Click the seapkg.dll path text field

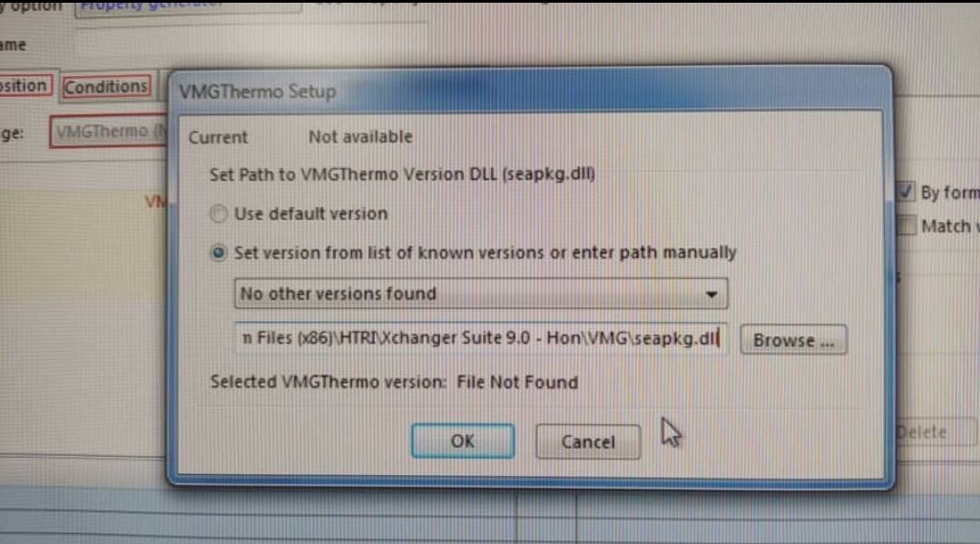pos(480,338)
